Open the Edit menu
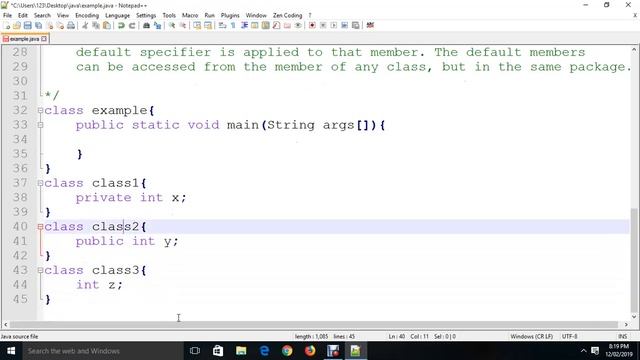Screen dimensions: 640x360 tap(23, 16)
